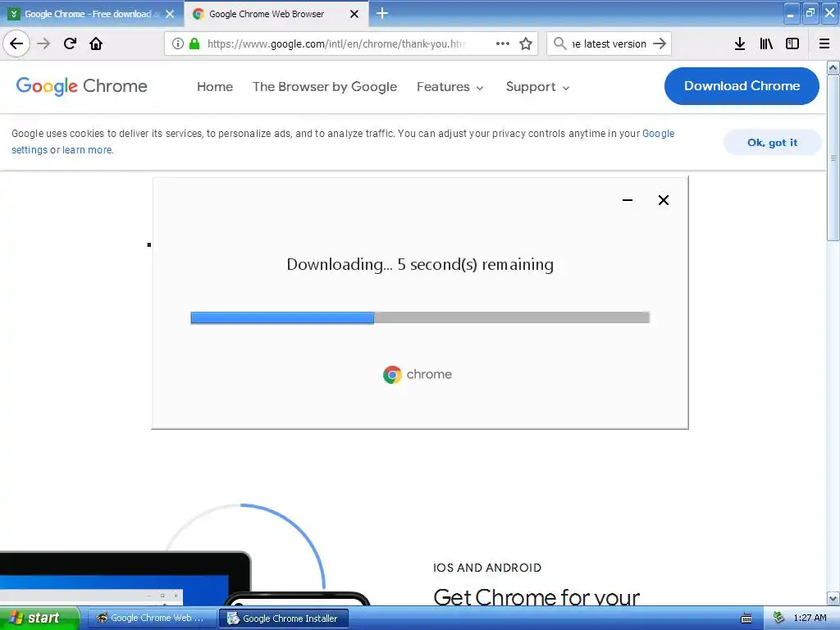Viewport: 840px width, 630px height.
Task: Click the URL address field
Action: 336,43
